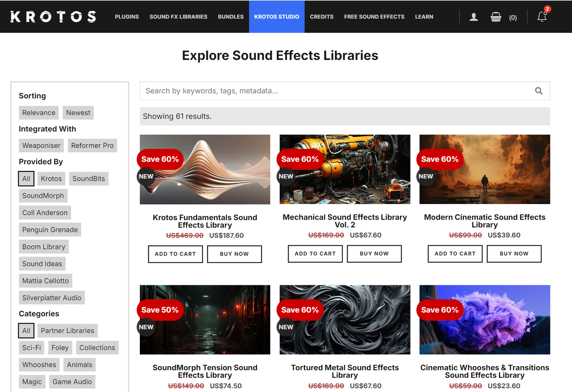
Task: Select the Boom Library provider filter
Action: (43, 246)
